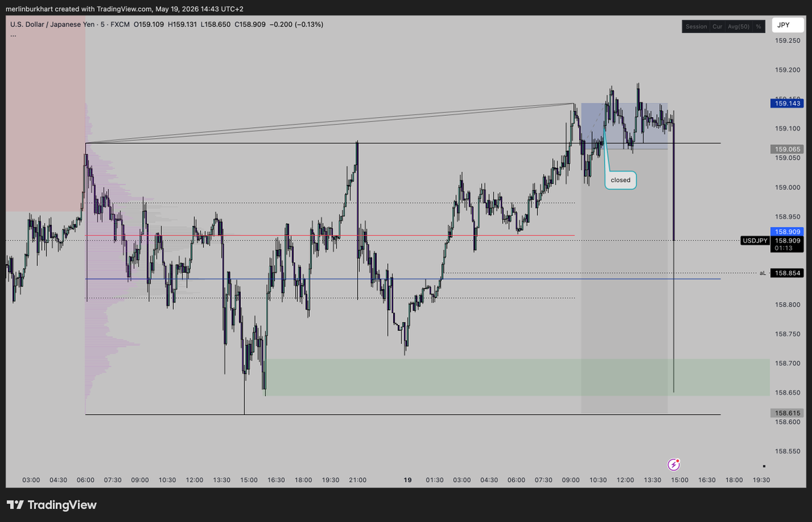This screenshot has width=812, height=522.
Task: Click the black 158.854 alert price label
Action: (786, 273)
